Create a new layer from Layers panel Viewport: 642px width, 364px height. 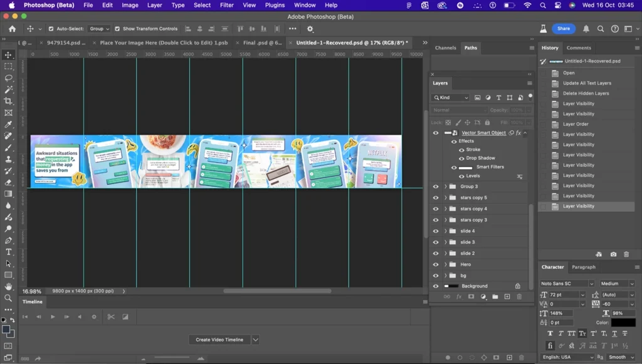pyautogui.click(x=507, y=296)
